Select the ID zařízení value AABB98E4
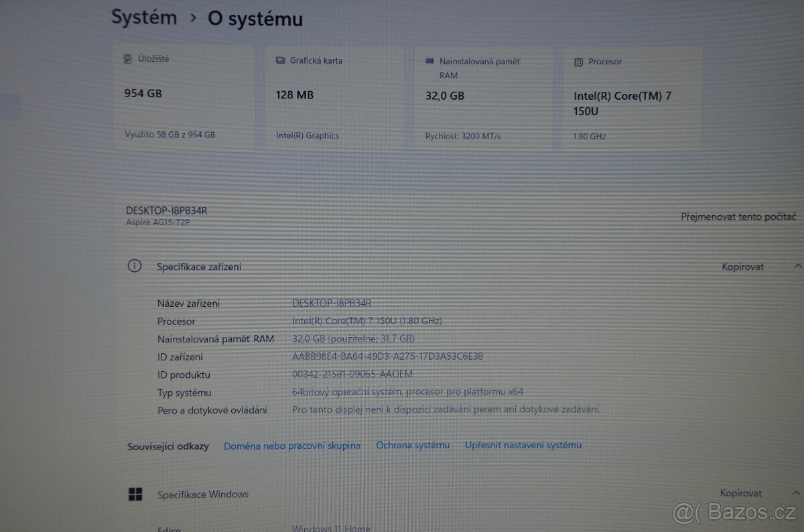Viewport: 804px width, 532px height. click(387, 356)
